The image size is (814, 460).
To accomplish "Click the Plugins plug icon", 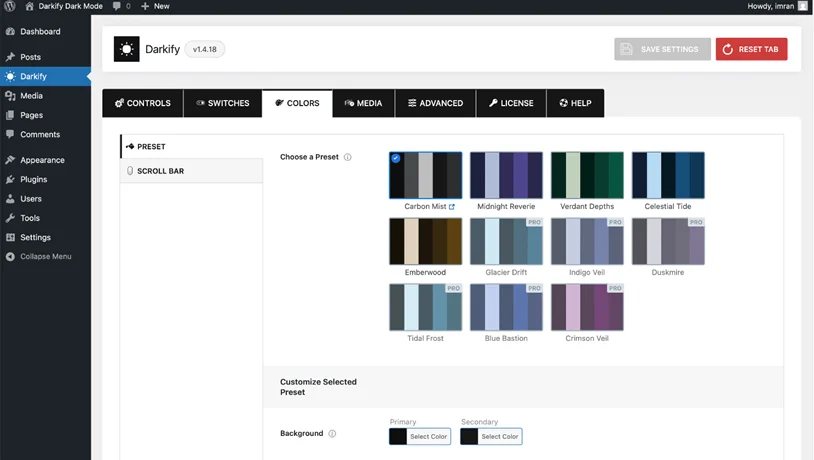I will click(10, 179).
